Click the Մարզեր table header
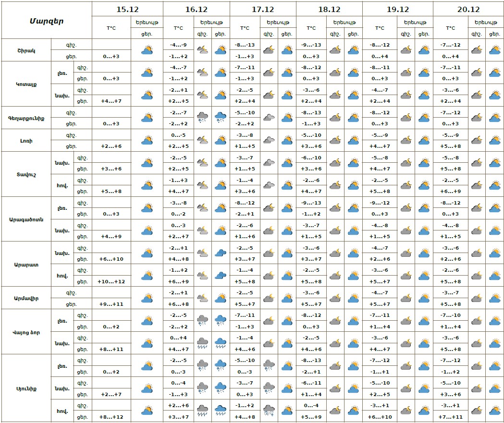Screen dimensions: 504x423 [x=46, y=21]
